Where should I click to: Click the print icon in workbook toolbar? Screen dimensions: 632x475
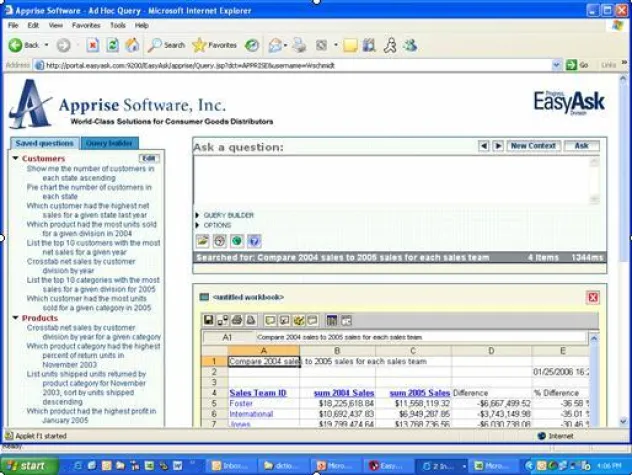(237, 320)
